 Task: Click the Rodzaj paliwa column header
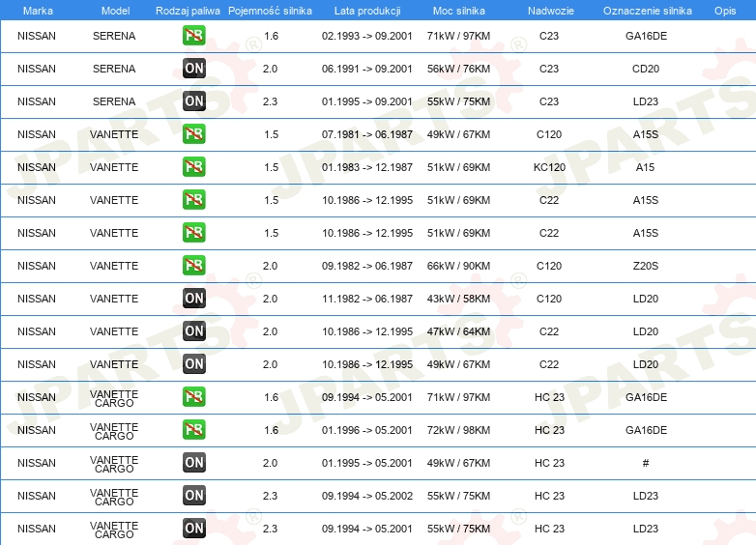[x=188, y=11]
